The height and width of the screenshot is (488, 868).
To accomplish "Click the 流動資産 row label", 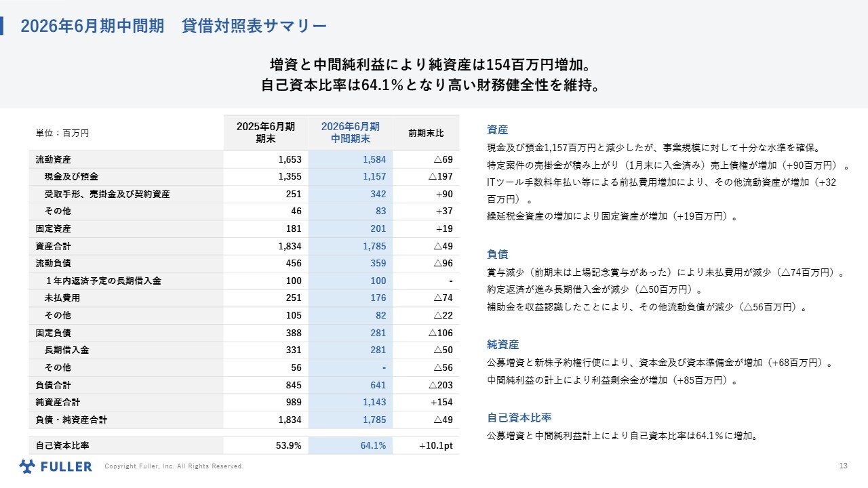I will [x=53, y=160].
